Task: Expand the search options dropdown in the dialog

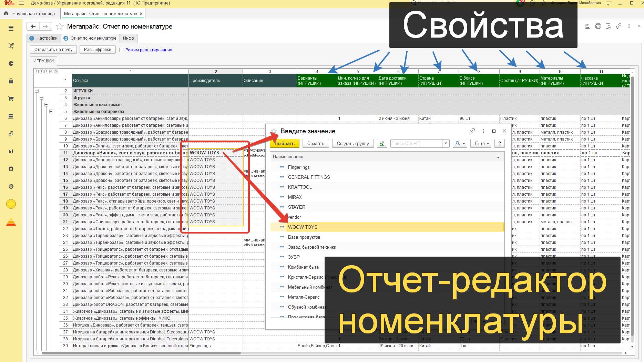Action: pos(463,143)
